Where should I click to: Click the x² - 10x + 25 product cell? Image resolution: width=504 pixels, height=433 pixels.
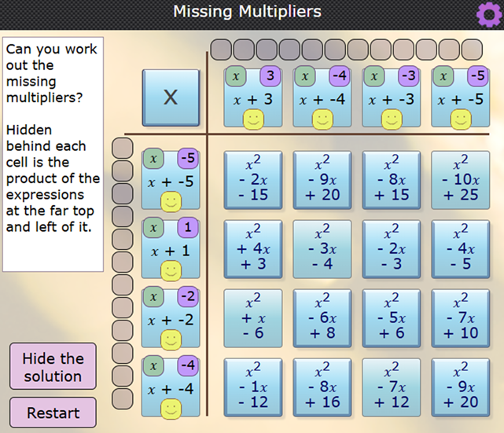460,179
